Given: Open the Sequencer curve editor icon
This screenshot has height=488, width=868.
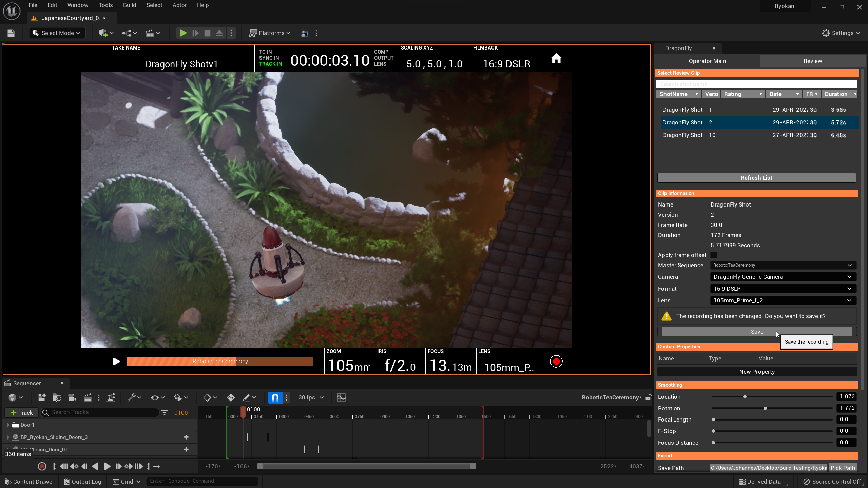Looking at the screenshot, I should pos(342,397).
